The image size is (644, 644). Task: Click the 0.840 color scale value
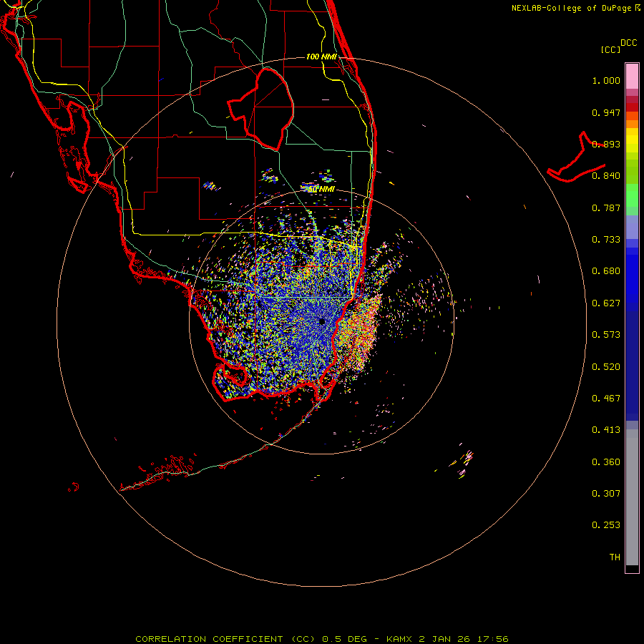pyautogui.click(x=606, y=176)
